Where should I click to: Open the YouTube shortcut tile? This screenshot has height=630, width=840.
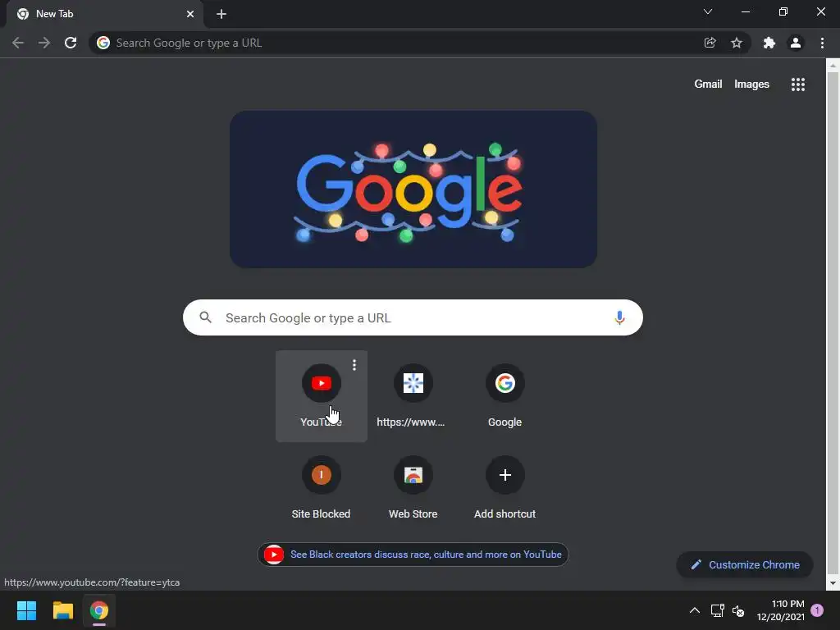[322, 396]
